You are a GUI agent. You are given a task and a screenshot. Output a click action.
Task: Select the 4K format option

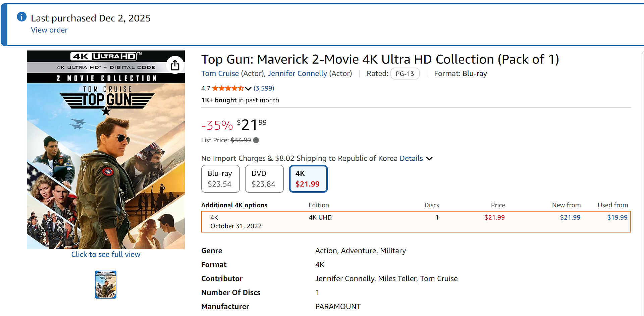pyautogui.click(x=308, y=179)
